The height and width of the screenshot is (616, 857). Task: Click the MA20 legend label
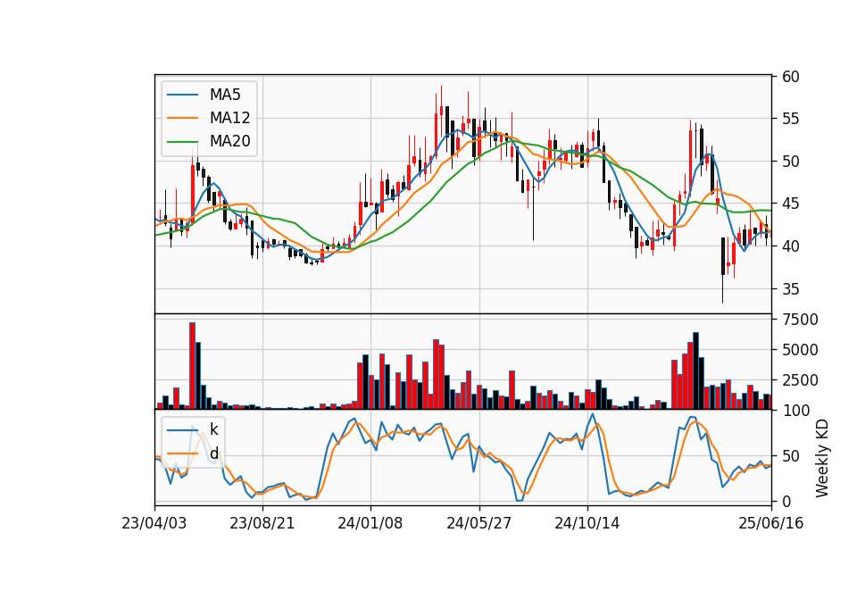tap(229, 141)
